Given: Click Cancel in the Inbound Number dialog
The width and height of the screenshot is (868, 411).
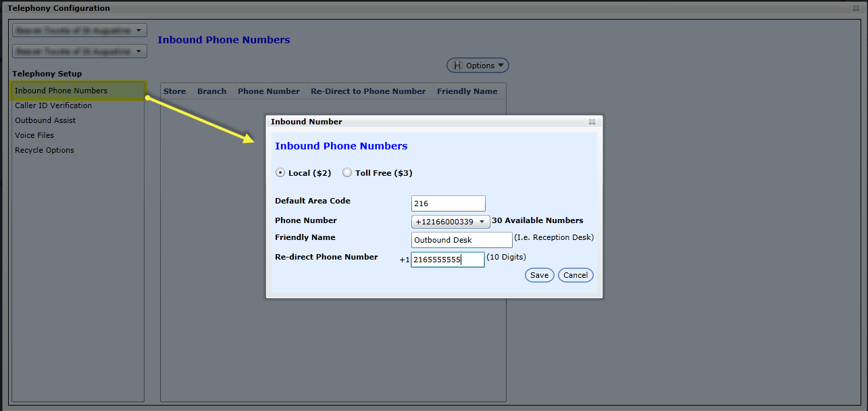Looking at the screenshot, I should point(576,275).
